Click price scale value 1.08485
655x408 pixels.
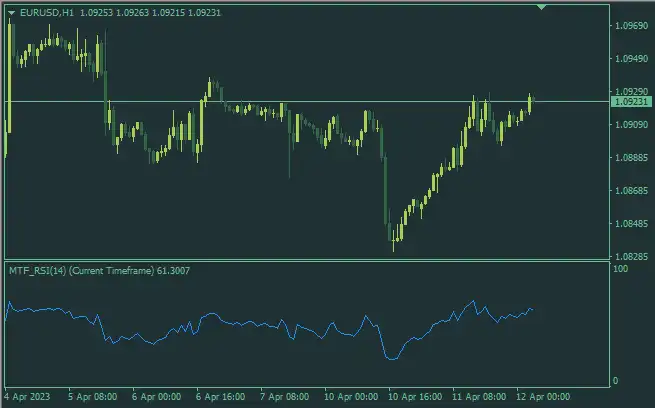point(631,223)
